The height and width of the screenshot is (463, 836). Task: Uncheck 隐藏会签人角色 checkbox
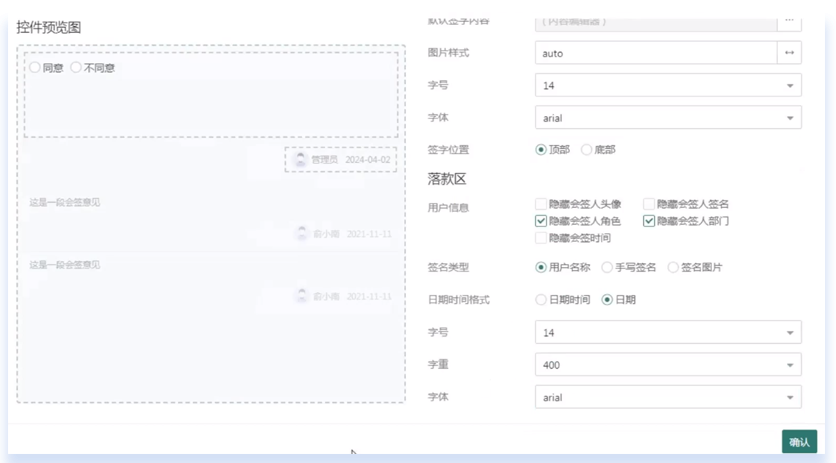tap(541, 221)
